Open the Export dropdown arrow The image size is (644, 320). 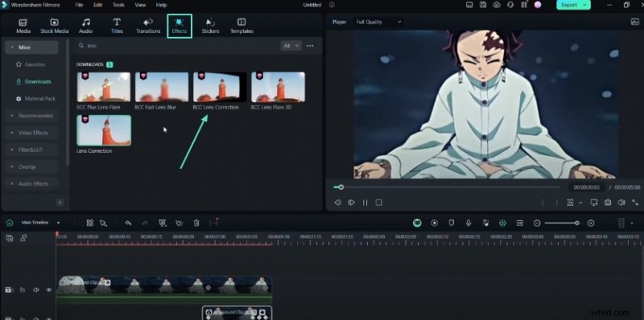[585, 5]
